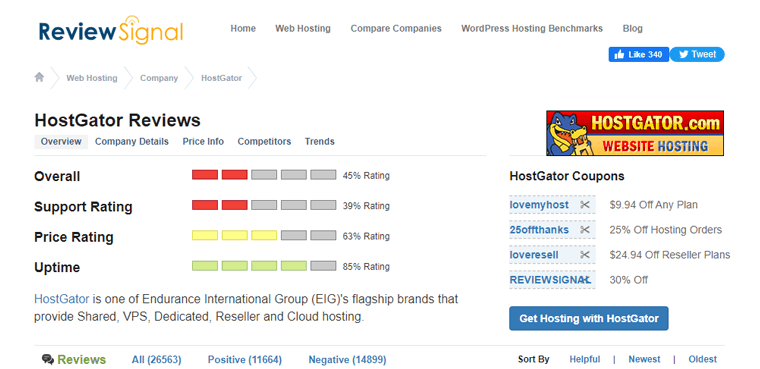Click the loveresell coupon code

(534, 255)
